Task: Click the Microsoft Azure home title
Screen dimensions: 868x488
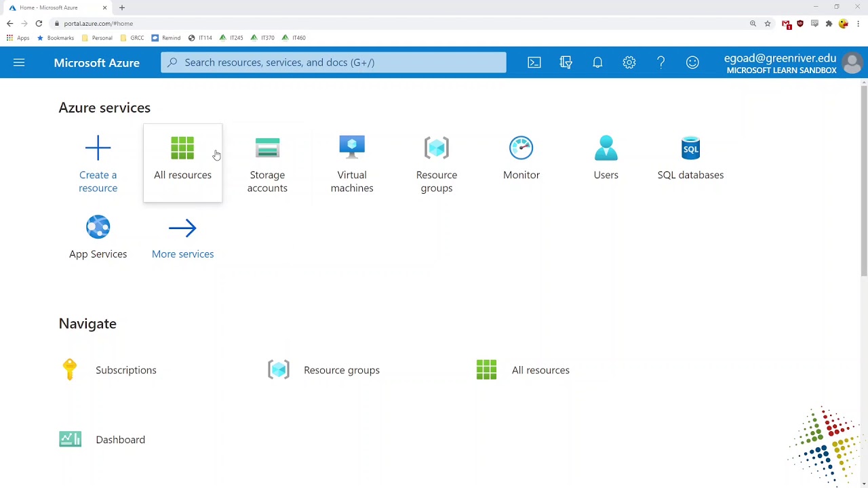Action: click(x=96, y=62)
